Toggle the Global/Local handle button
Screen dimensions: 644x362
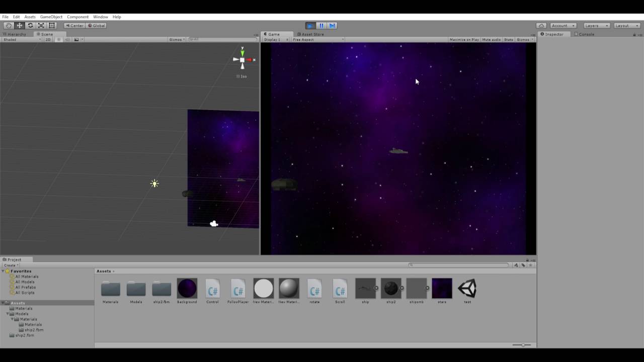point(96,26)
